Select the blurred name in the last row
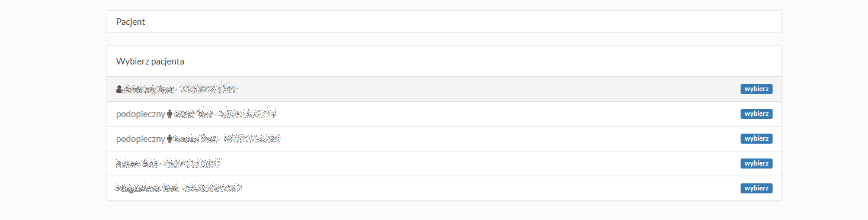The height and width of the screenshot is (220, 868). tap(146, 189)
